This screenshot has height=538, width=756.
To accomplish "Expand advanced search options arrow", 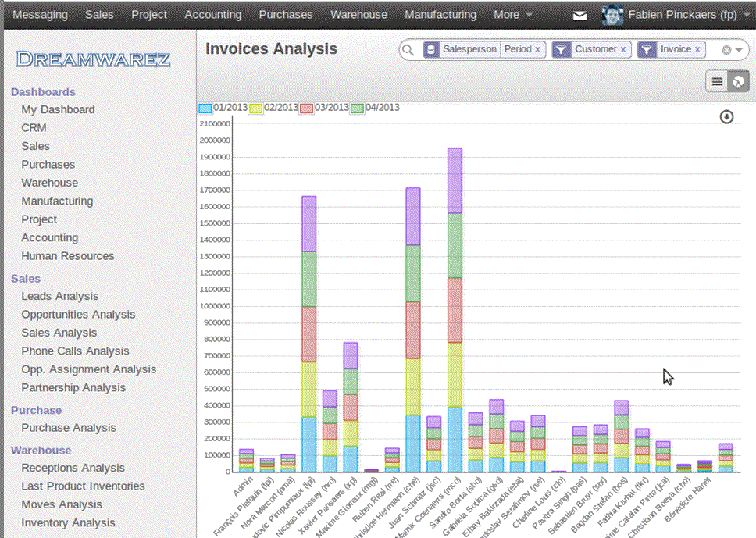I will point(738,50).
